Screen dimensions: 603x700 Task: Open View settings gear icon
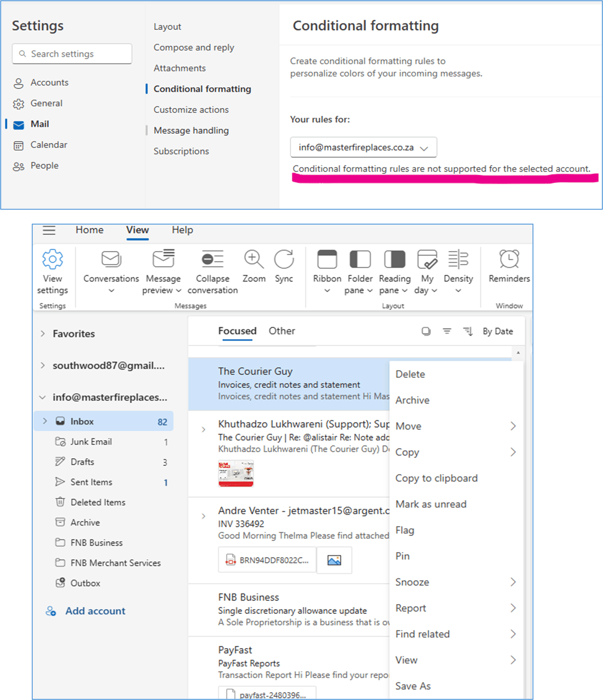(x=52, y=260)
